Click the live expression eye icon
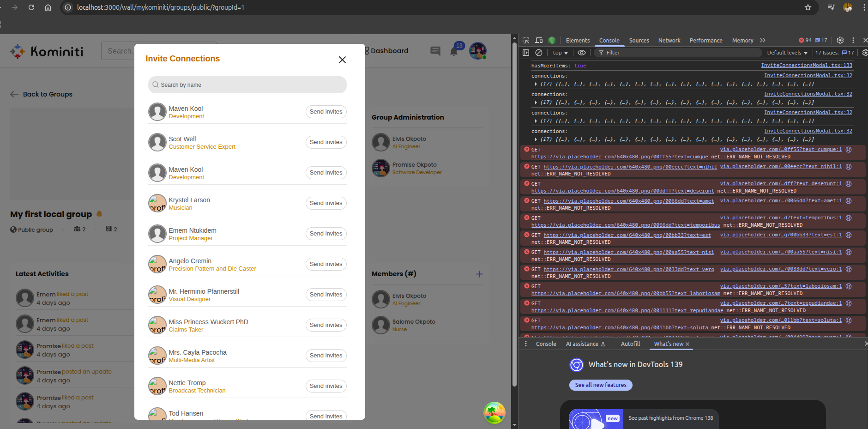The height and width of the screenshot is (429, 868). (582, 53)
